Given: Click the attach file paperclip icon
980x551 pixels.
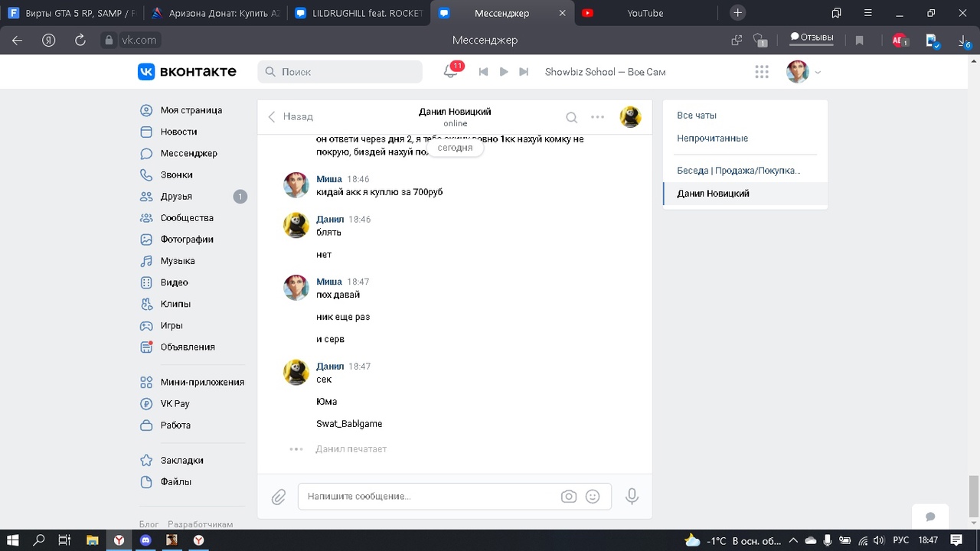Looking at the screenshot, I should (x=279, y=497).
